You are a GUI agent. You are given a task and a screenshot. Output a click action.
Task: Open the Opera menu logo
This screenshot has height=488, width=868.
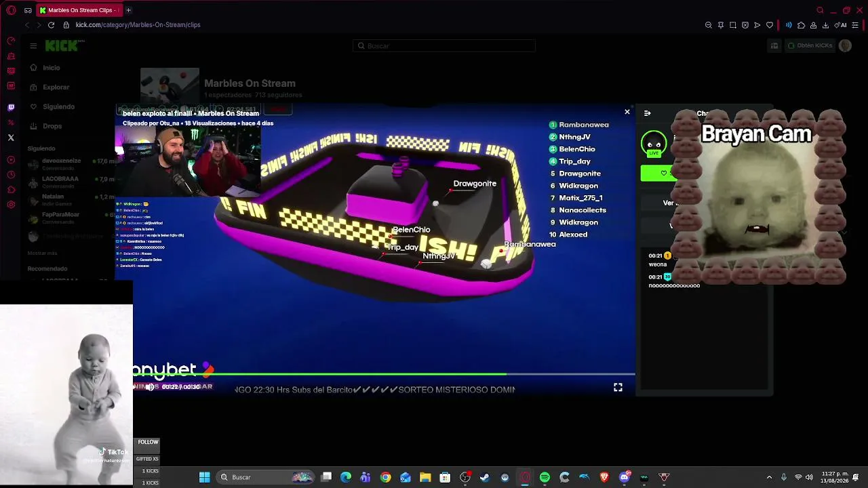(11, 10)
